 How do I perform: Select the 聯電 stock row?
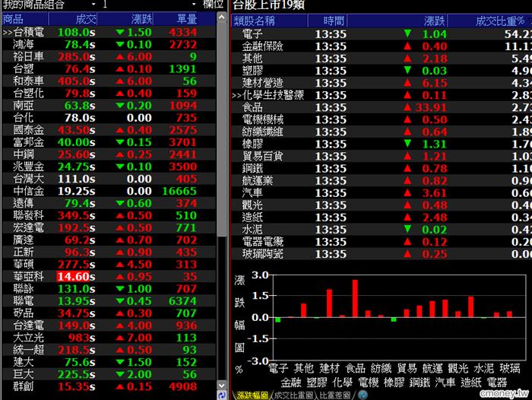pos(109,301)
